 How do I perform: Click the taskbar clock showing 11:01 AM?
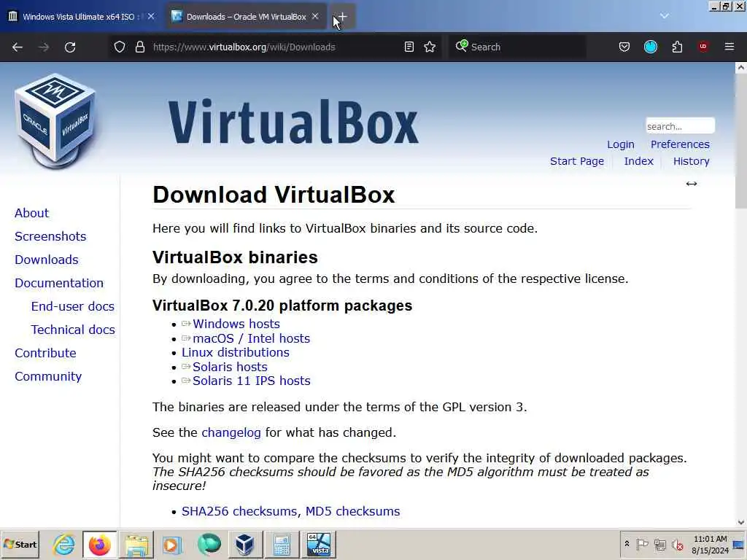click(710, 544)
